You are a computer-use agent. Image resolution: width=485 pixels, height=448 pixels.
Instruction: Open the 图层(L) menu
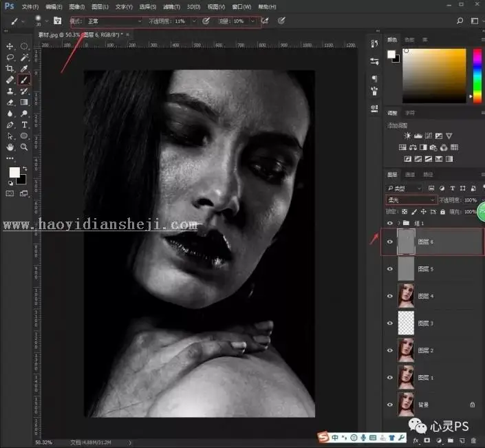(x=100, y=6)
